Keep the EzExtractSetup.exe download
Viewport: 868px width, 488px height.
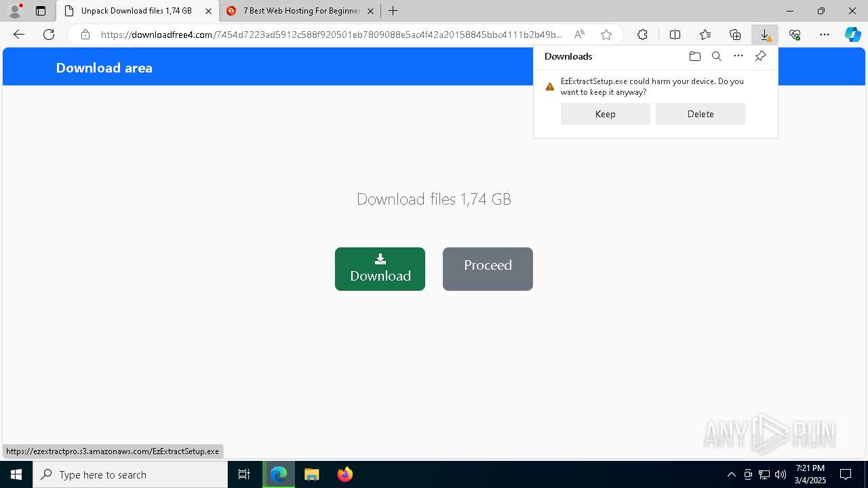[606, 114]
